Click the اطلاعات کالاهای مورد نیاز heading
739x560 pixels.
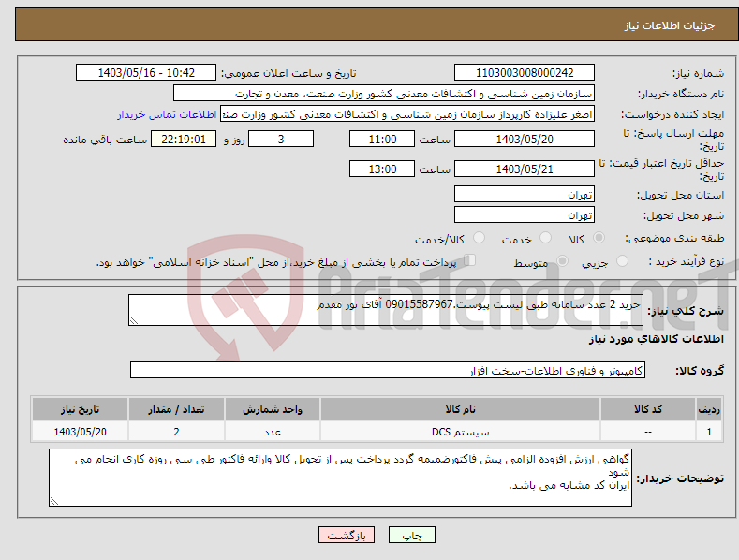[x=656, y=339]
